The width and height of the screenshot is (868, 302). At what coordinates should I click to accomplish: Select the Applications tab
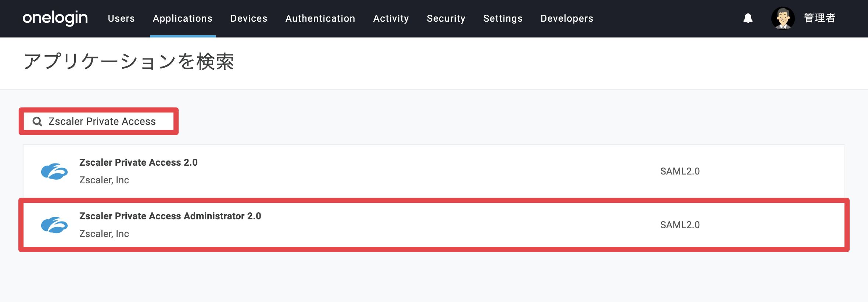click(183, 18)
